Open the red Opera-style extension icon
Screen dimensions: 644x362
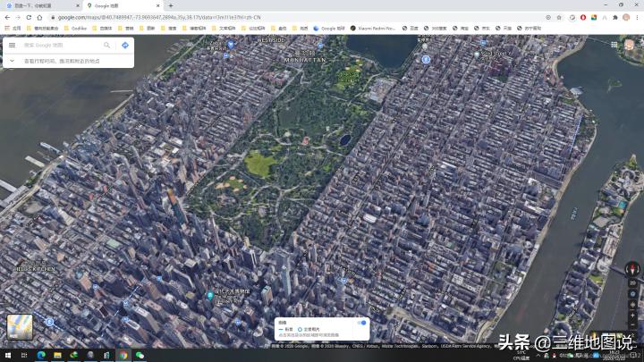click(583, 17)
